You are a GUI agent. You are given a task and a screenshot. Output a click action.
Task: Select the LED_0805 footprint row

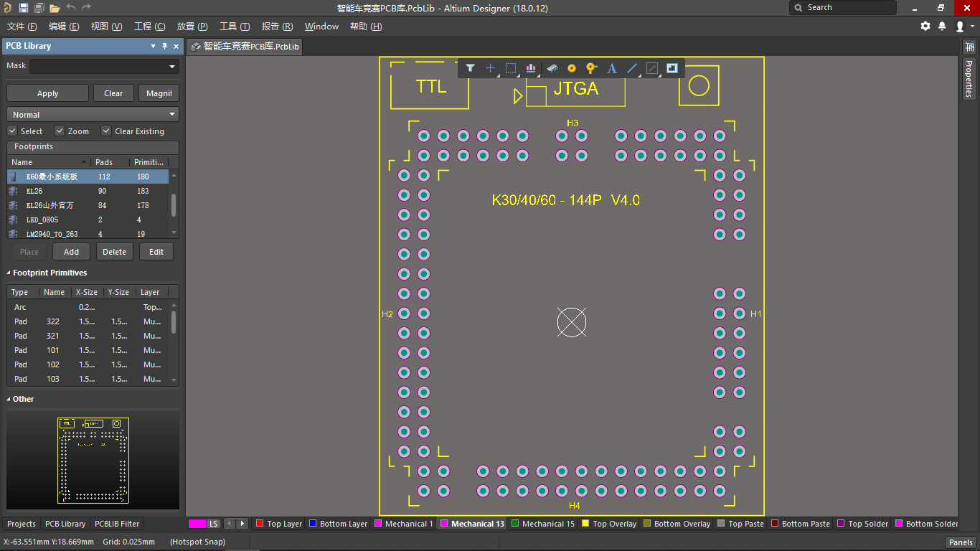88,220
